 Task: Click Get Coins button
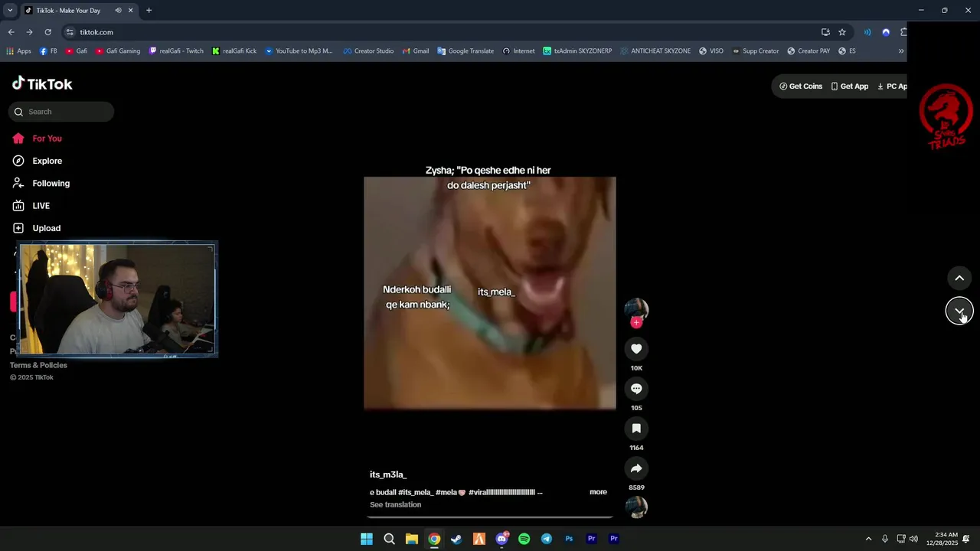pyautogui.click(x=801, y=86)
